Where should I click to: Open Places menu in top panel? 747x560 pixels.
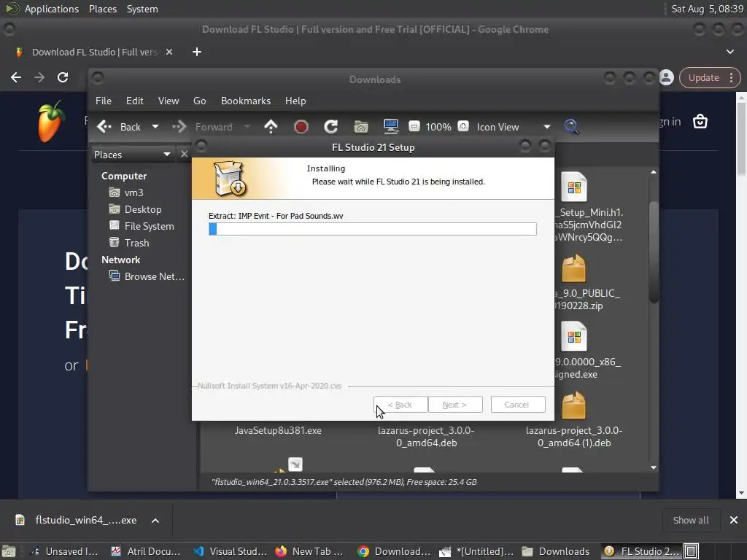[x=102, y=9]
